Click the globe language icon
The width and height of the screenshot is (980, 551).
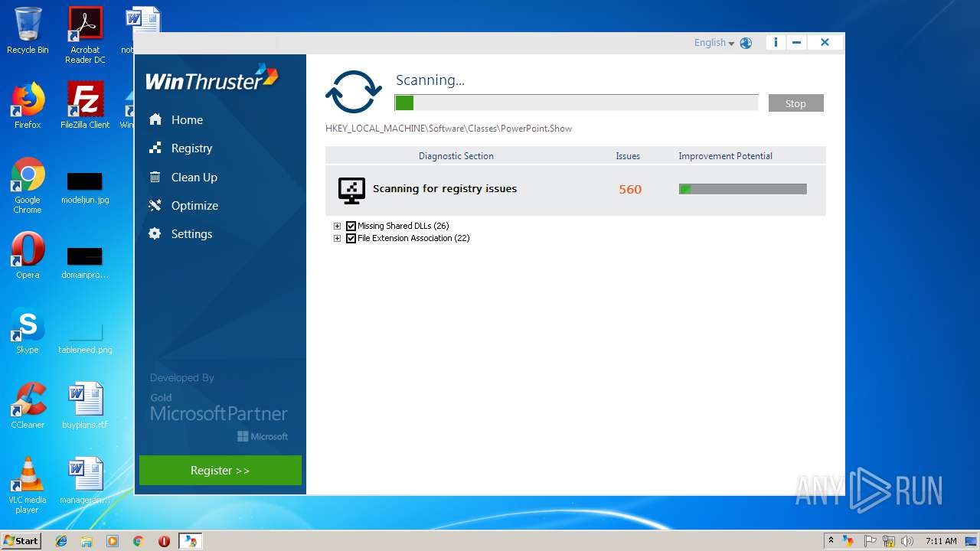coord(746,43)
